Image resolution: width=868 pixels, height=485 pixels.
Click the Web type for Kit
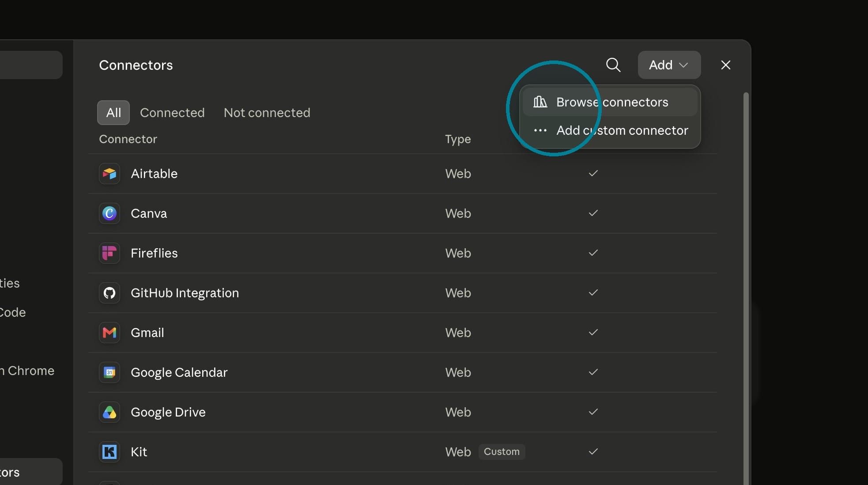458,452
